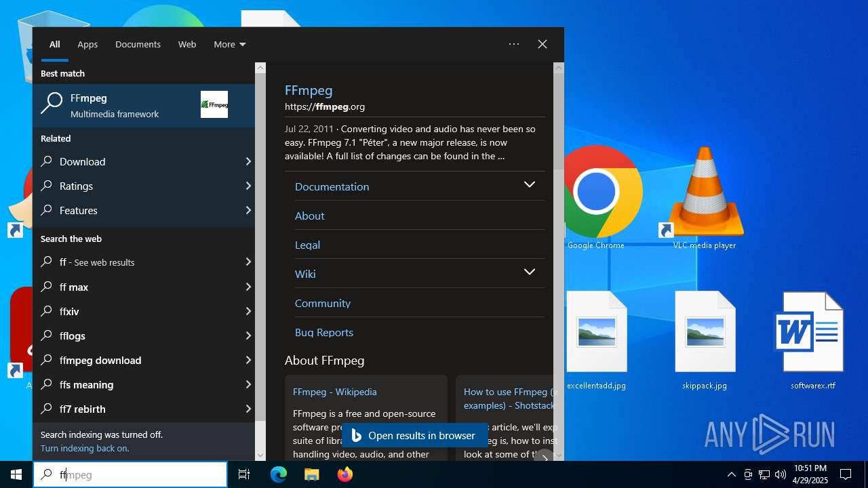Select softwarex.rtf desktop file

coord(813,341)
